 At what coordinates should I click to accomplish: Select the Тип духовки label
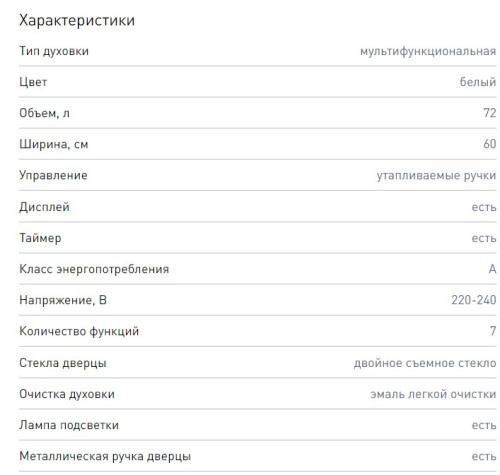tap(54, 51)
